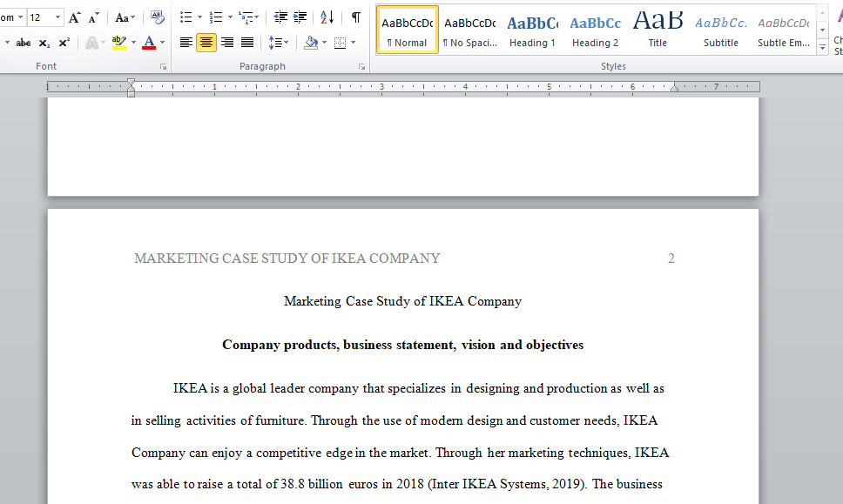Click the Multilevel List icon
Viewport: 843px width, 504px height.
point(246,17)
